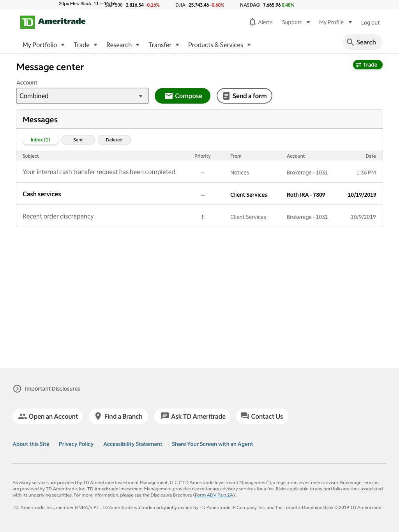Image resolution: width=399 pixels, height=532 pixels.
Task: Click the Open an Account button label
Action: tap(53, 416)
